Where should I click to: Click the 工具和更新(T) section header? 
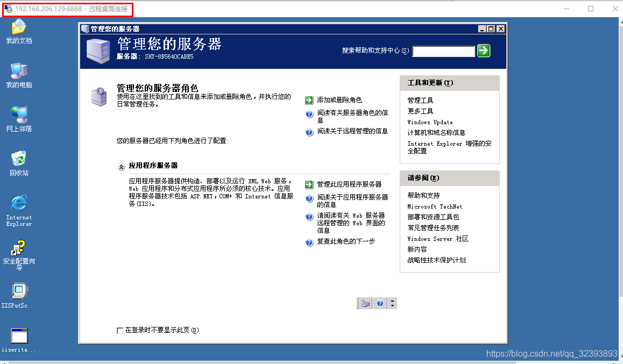pyautogui.click(x=449, y=83)
